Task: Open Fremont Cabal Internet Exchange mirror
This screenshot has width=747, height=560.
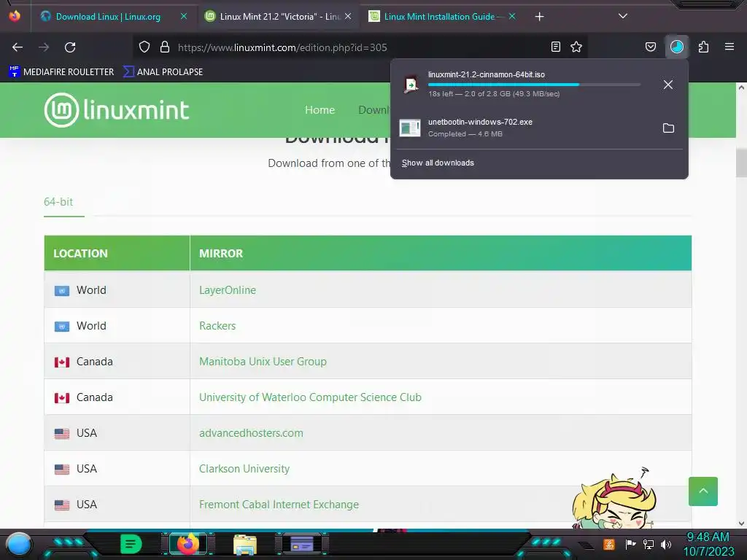Action: 279,505
